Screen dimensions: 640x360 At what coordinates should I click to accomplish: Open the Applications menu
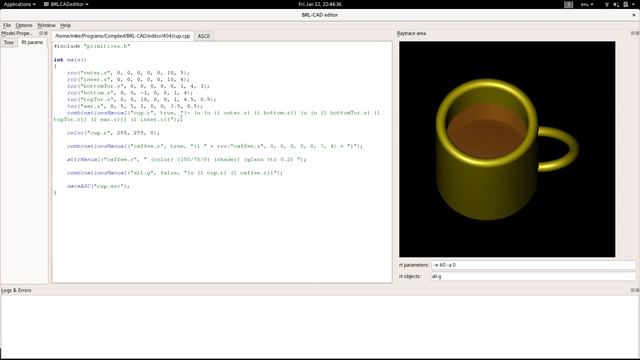(20, 4)
